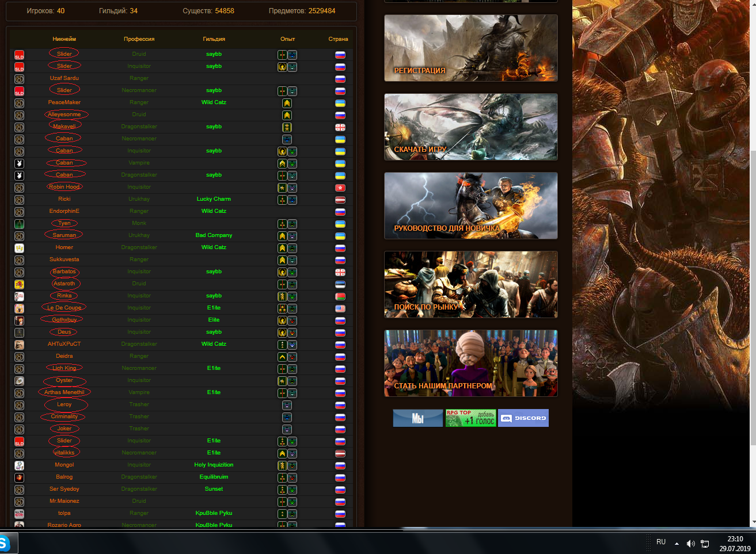Viewport: 756px width, 554px height.
Task: Click the volume speaker tray icon
Action: click(x=690, y=544)
